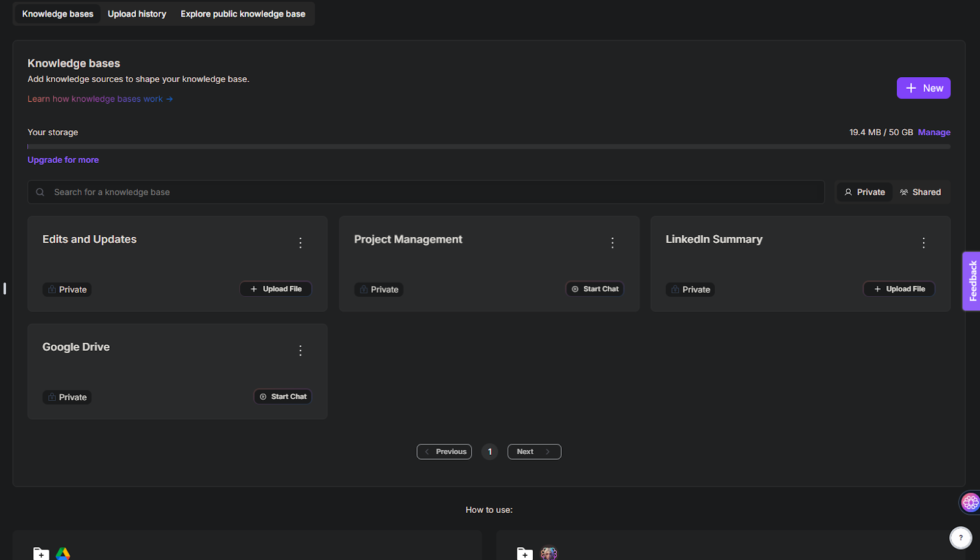Click Private badge on Edits and Updates
The image size is (980, 560).
67,289
